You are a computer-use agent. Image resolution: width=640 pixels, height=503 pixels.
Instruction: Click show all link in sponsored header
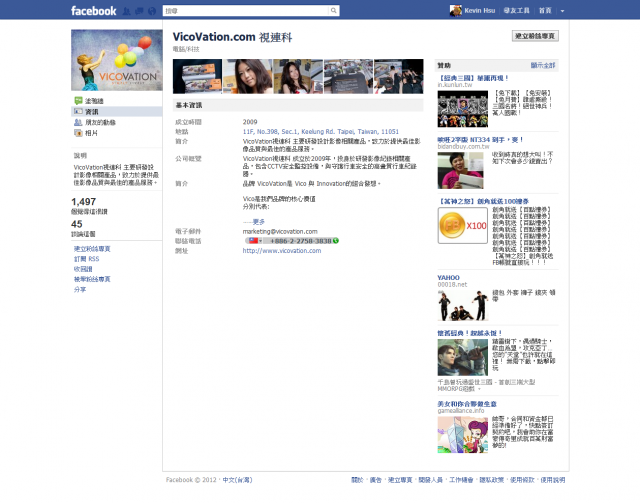coord(543,65)
